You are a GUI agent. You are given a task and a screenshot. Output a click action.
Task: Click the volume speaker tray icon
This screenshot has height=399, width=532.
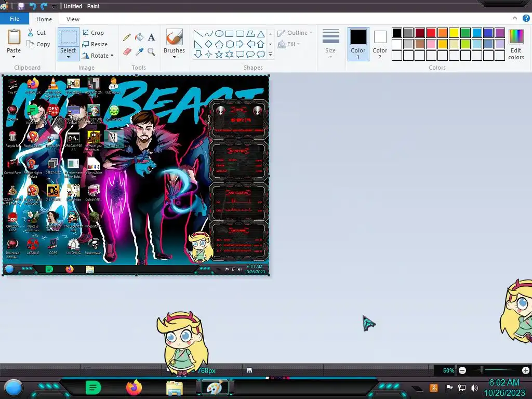pyautogui.click(x=474, y=388)
